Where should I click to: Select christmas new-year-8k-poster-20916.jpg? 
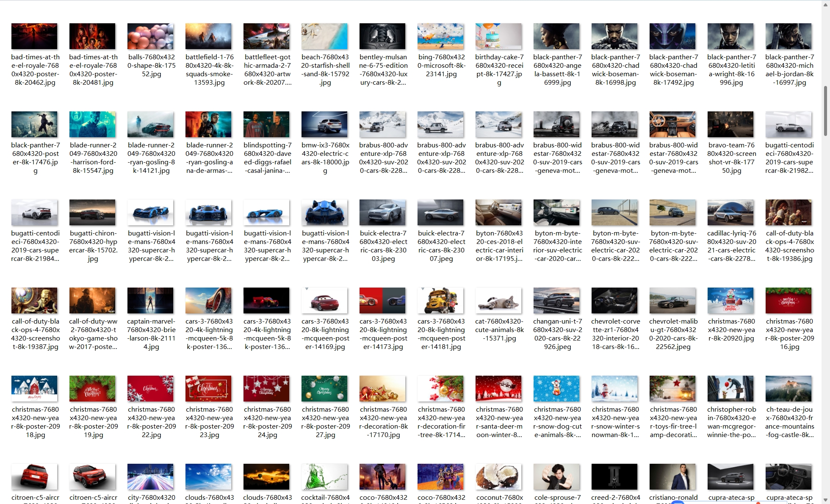coord(788,301)
